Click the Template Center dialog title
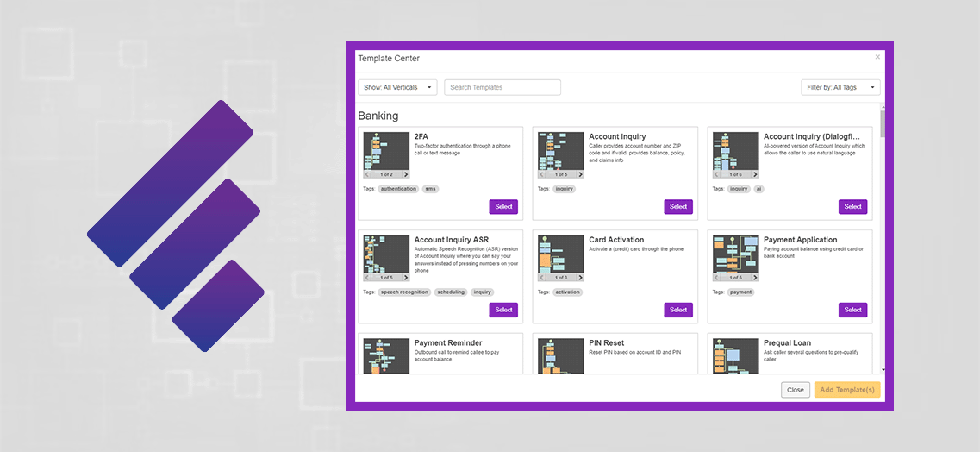The height and width of the screenshot is (452, 980). [389, 58]
